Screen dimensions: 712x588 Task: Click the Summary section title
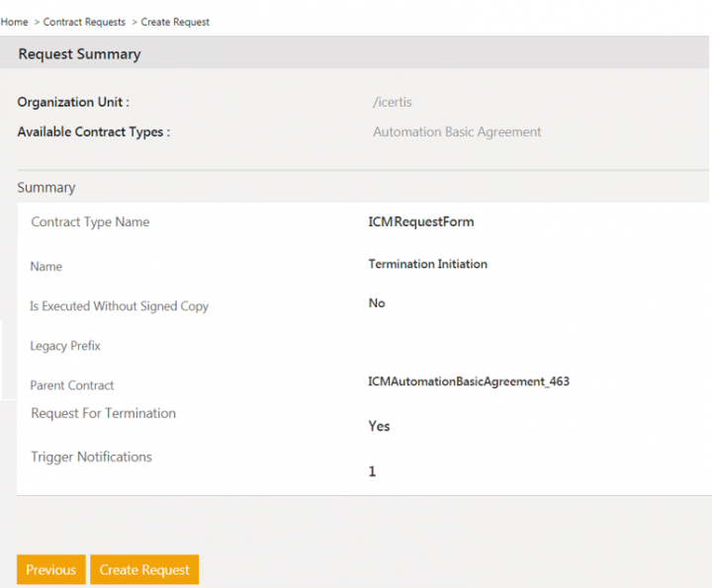click(x=46, y=188)
